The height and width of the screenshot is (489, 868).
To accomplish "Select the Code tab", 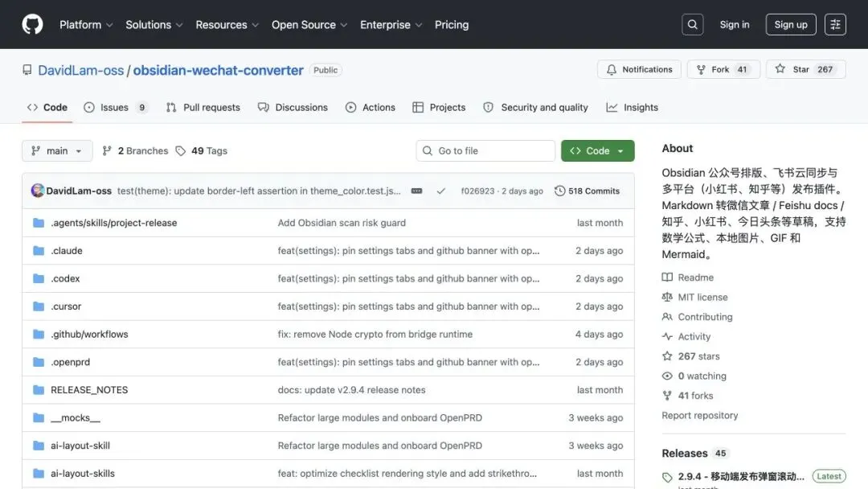I will 47,108.
